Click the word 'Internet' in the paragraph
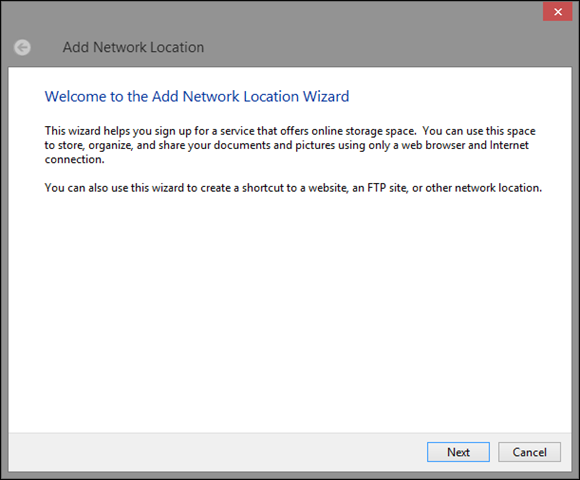Screen dimensions: 580x480 (509, 145)
